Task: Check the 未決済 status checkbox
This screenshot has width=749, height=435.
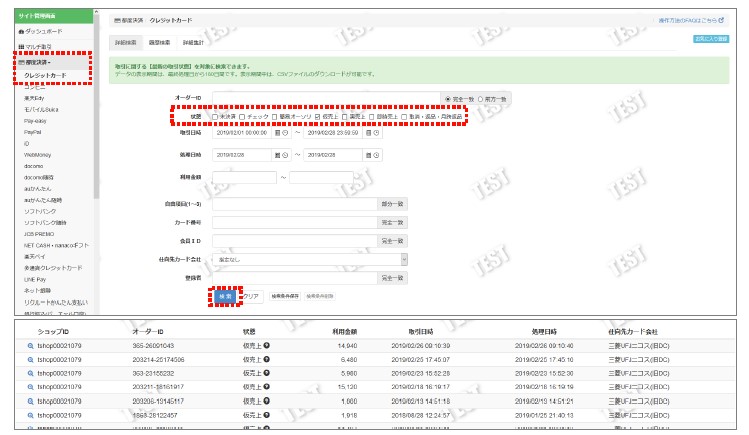Action: [x=215, y=116]
